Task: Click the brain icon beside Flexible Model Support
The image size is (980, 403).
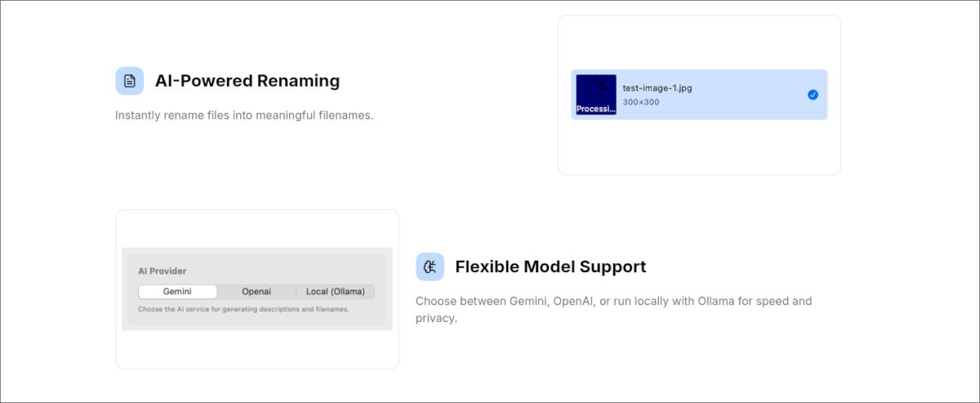Action: tap(430, 266)
